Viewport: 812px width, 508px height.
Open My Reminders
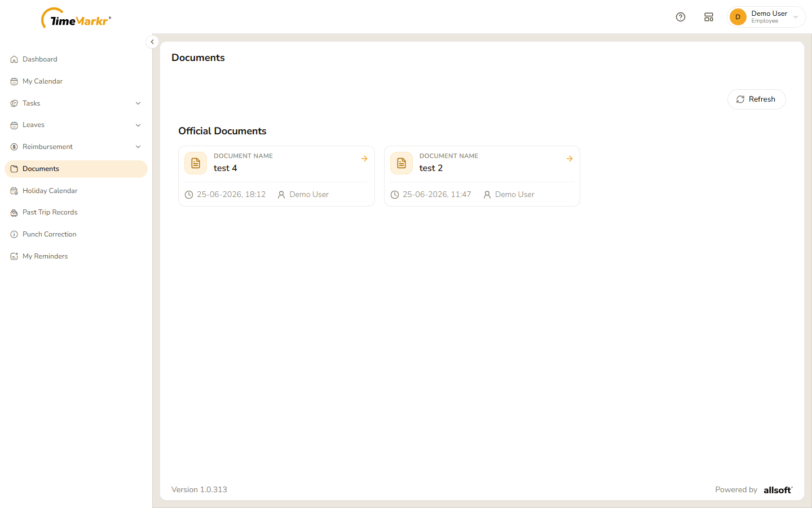coord(76,256)
